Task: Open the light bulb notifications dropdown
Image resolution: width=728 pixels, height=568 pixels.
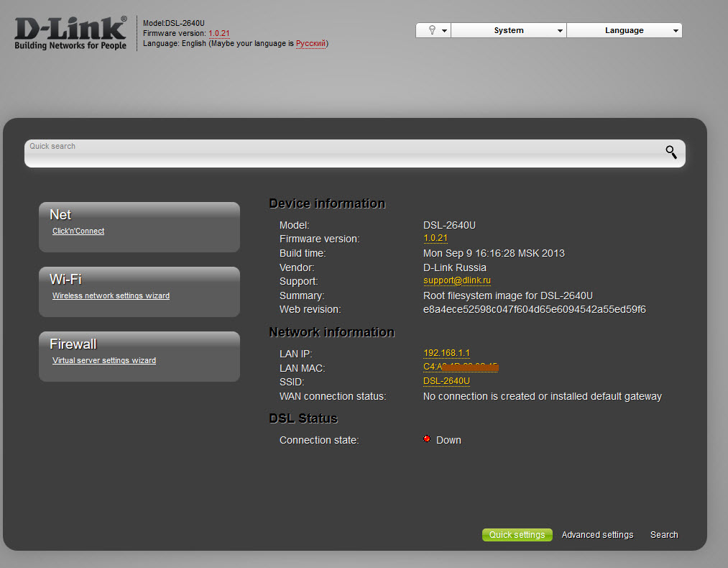Action: click(x=433, y=30)
